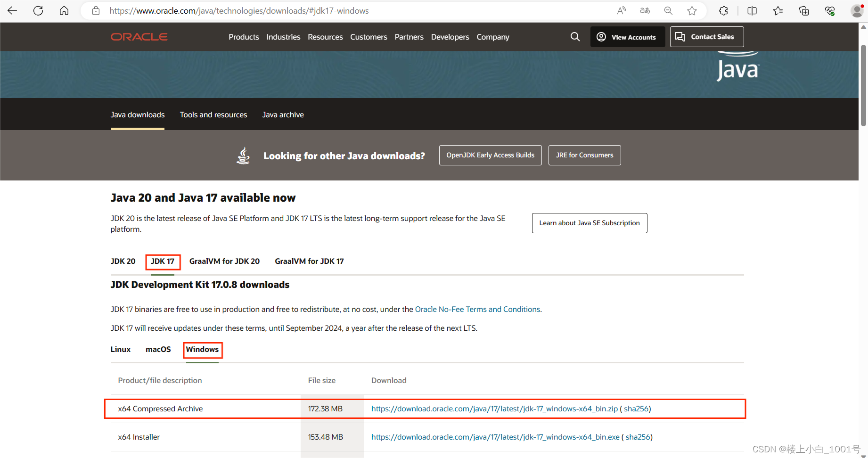Toggle split screen view icon
The width and height of the screenshot is (868, 458).
[x=752, y=10]
